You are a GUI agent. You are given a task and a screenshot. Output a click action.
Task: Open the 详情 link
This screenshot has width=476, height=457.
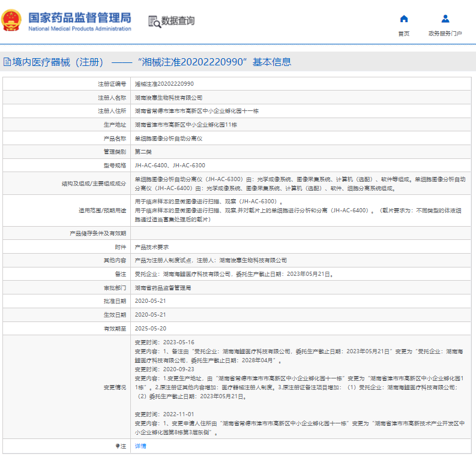pyautogui.click(x=140, y=446)
